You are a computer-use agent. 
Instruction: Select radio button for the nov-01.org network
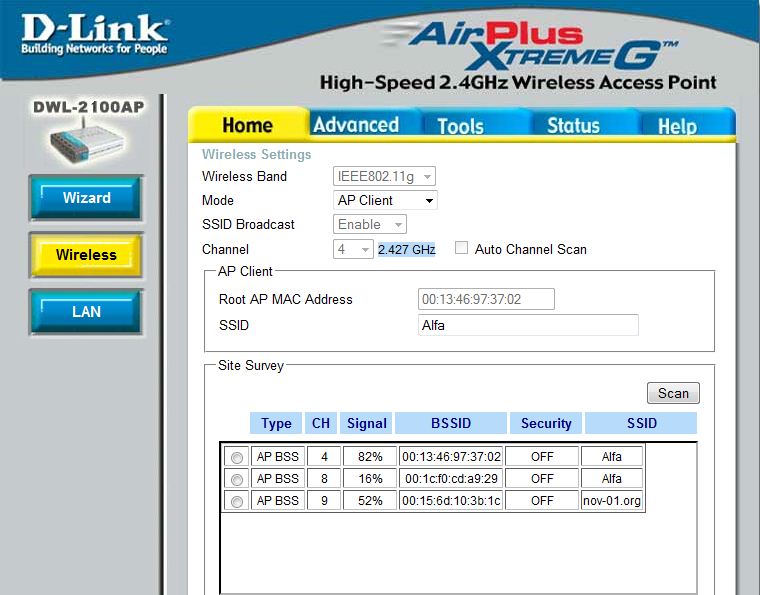(x=237, y=501)
